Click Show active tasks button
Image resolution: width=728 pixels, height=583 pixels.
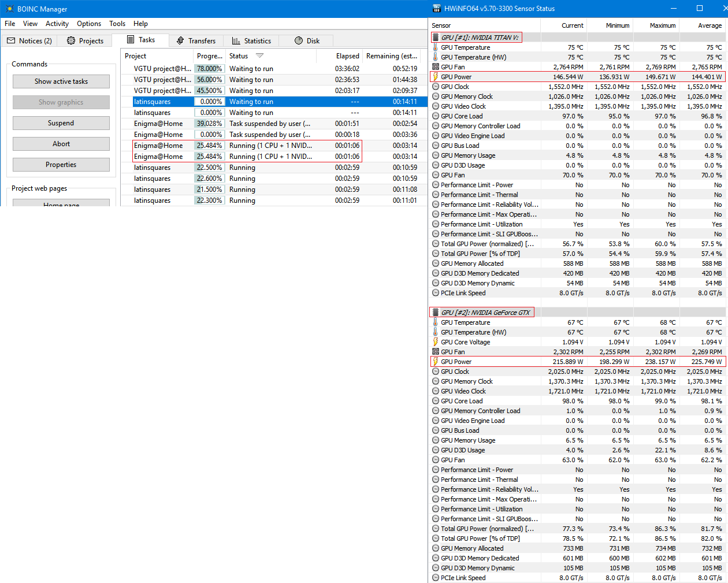point(61,81)
